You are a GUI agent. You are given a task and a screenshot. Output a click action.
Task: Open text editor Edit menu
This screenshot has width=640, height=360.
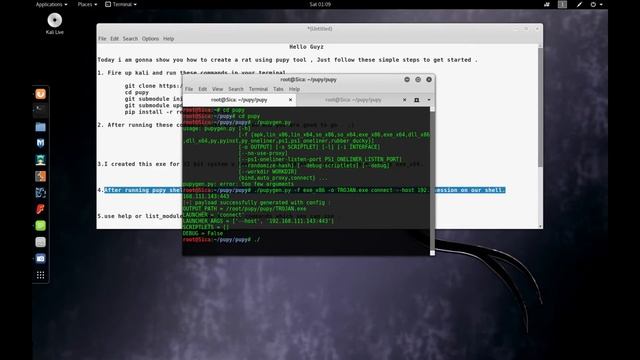[114, 39]
